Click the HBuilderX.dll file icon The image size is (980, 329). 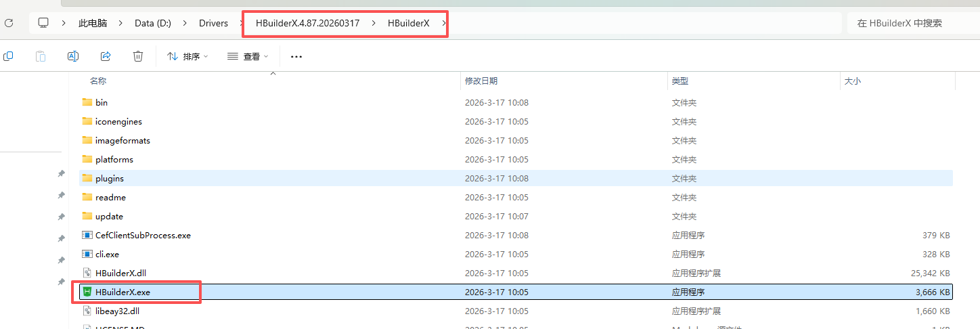pyautogui.click(x=87, y=273)
